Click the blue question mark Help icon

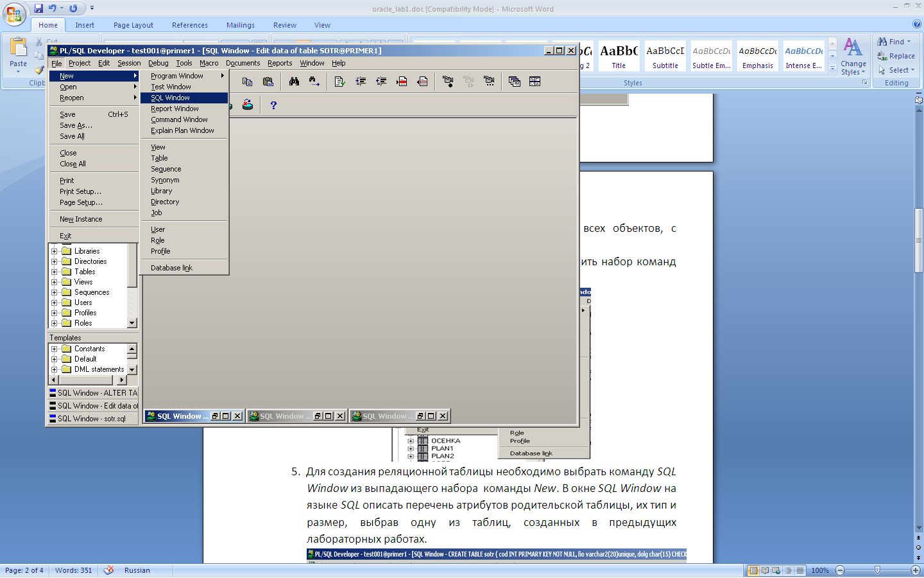[273, 105]
